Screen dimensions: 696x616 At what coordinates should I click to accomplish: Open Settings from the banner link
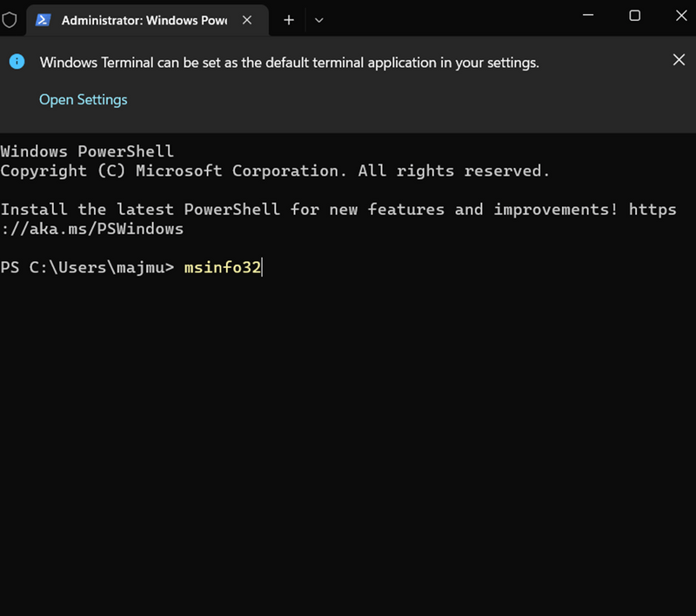click(83, 99)
